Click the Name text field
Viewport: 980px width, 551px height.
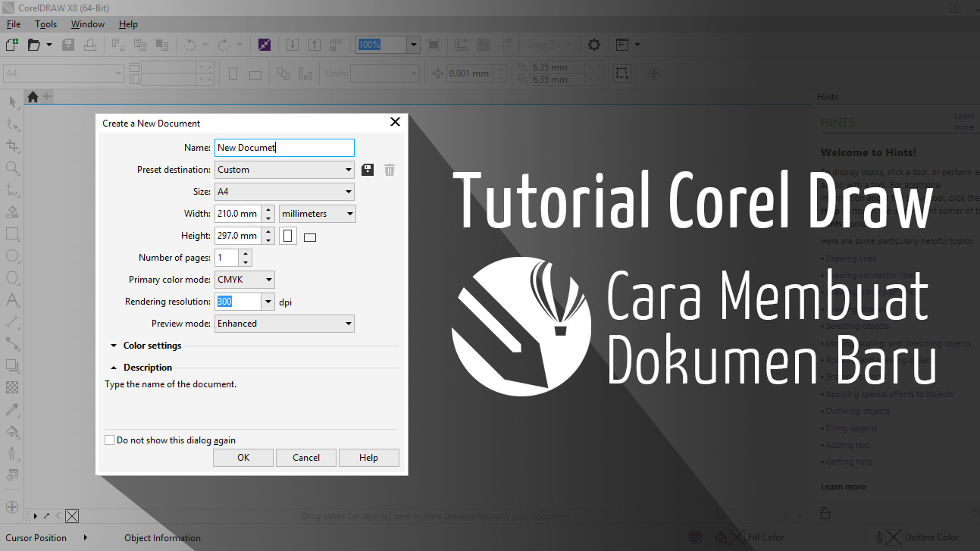point(285,148)
